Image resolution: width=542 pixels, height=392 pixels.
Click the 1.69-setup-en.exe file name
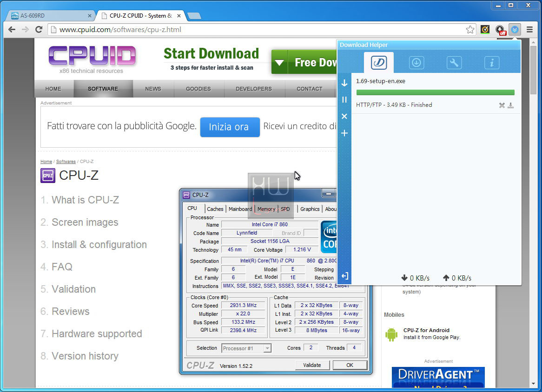(x=381, y=81)
